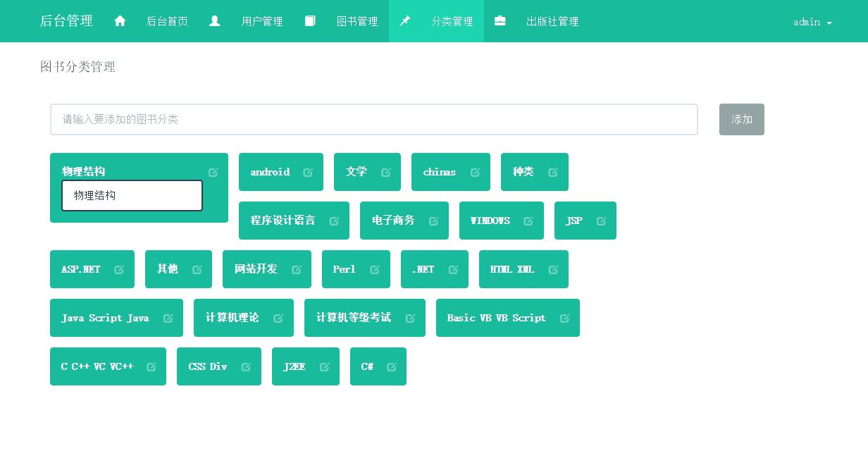This screenshot has width=868, height=451.
Task: Click the edit icon on android tag
Action: (x=308, y=173)
